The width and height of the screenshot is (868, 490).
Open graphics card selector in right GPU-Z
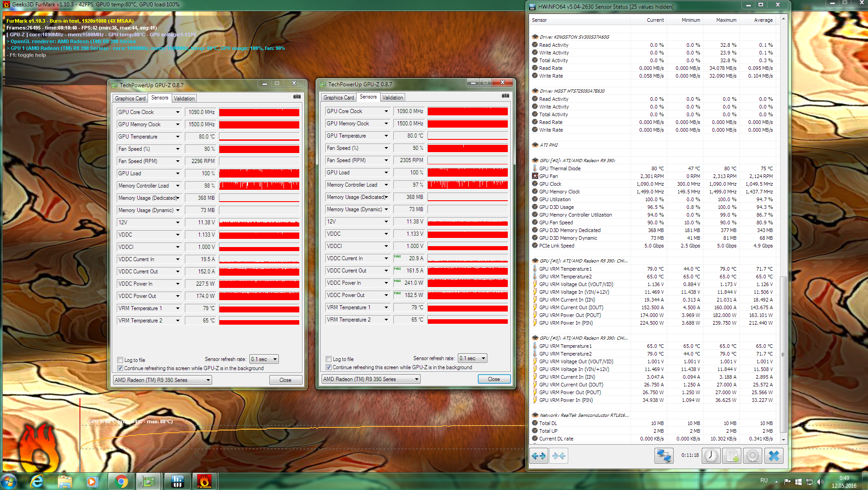371,379
